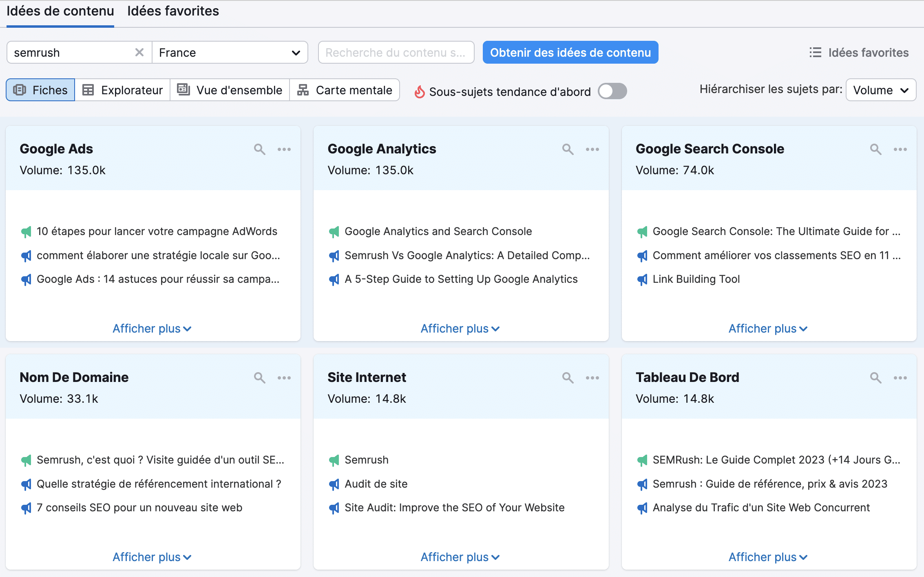Open Google Search Console card ellipsis menu

pyautogui.click(x=900, y=149)
